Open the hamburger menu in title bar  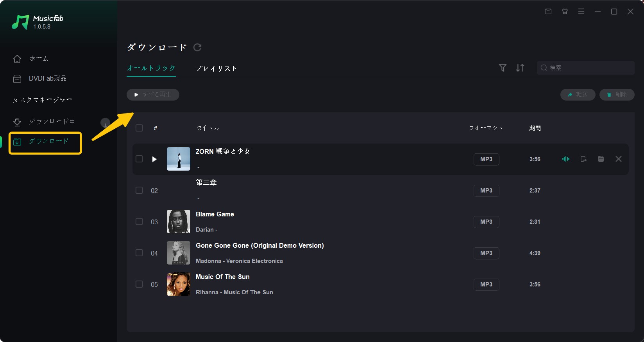point(581,11)
